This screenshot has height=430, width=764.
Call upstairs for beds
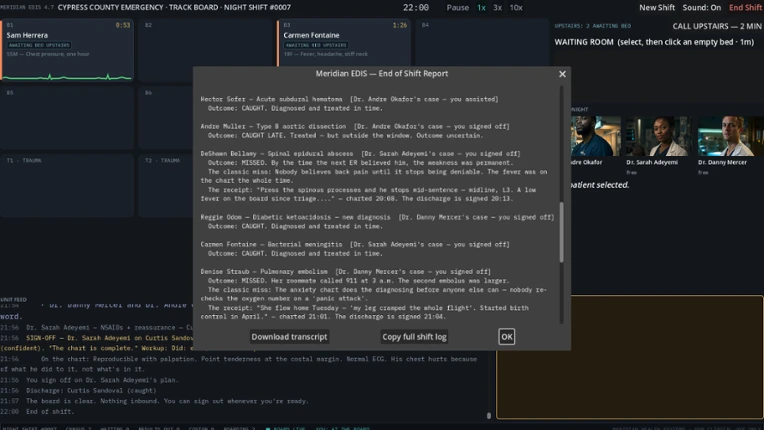pos(717,26)
